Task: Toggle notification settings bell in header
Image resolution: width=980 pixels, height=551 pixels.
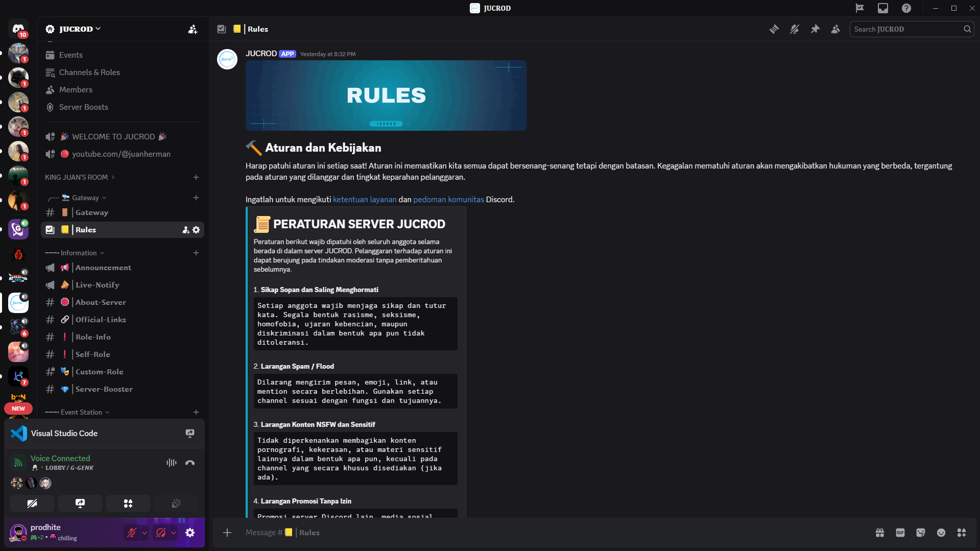Action: coord(795,29)
